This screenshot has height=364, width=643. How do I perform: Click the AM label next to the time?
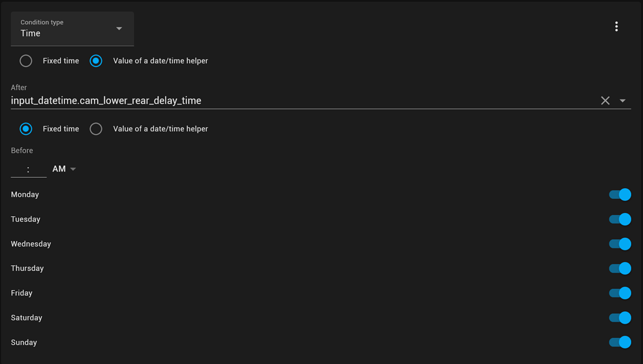tap(58, 168)
